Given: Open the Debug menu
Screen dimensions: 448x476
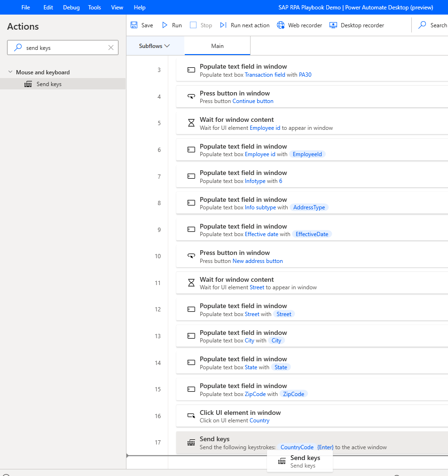Looking at the screenshot, I should coord(71,7).
